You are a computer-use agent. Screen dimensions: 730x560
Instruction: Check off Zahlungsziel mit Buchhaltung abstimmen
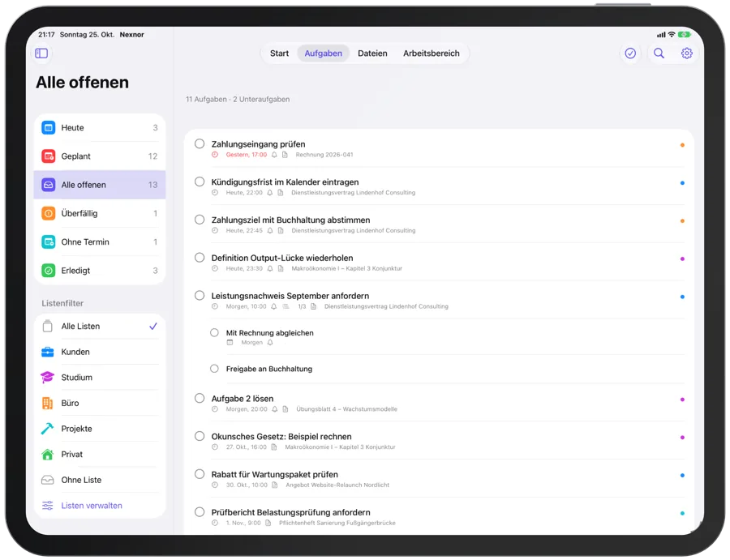[200, 220]
